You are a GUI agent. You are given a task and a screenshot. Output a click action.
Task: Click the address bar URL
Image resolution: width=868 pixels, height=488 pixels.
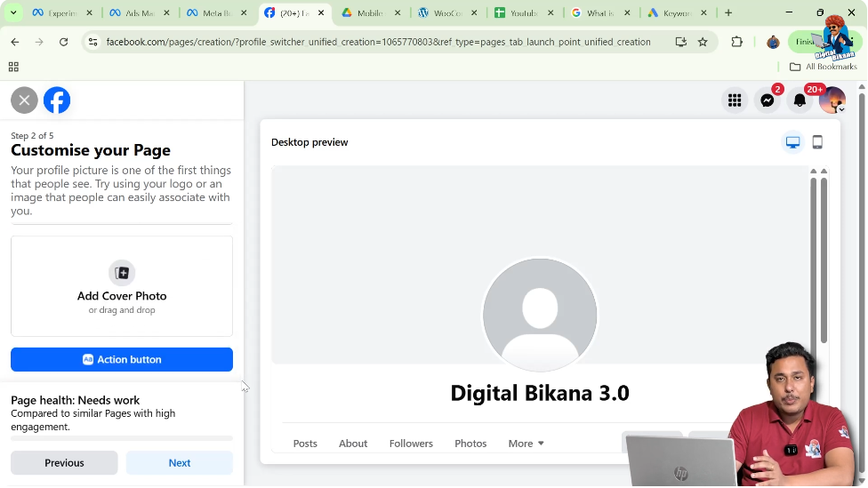point(378,42)
